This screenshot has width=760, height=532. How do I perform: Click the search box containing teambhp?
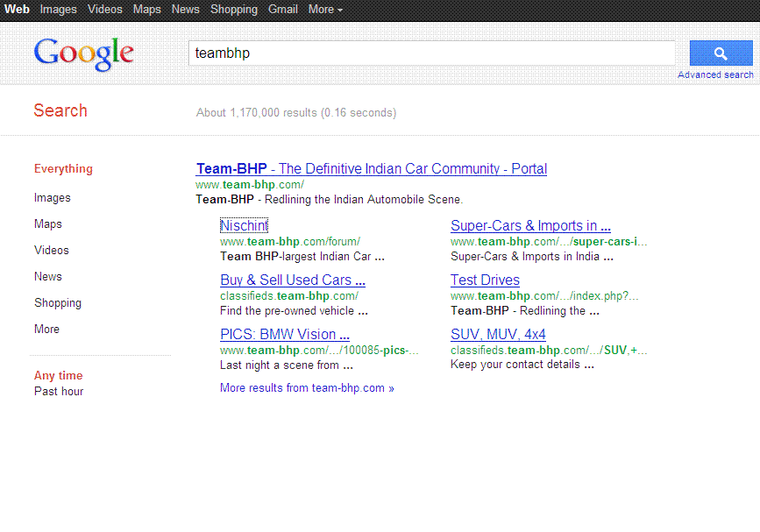tap(431, 53)
